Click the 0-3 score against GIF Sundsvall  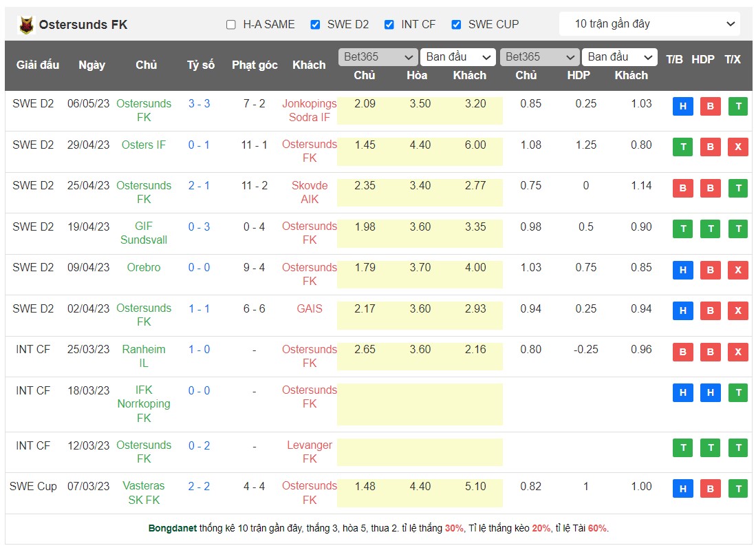tap(198, 226)
